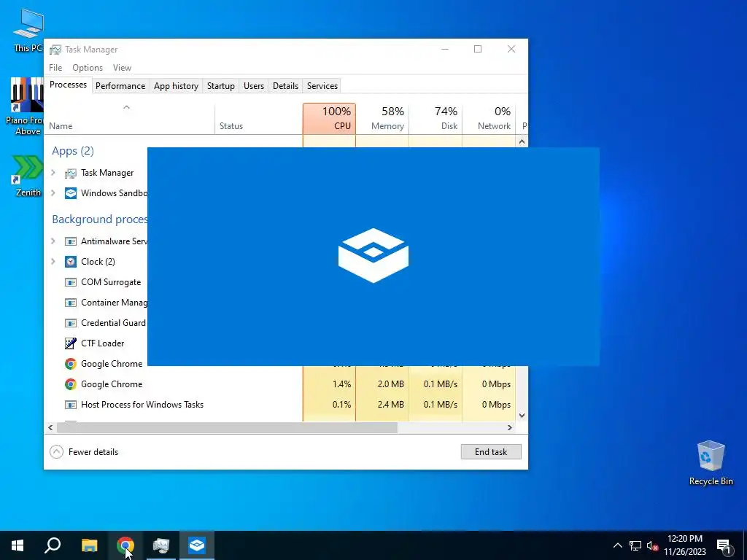The image size is (747, 560).
Task: Open the File menu
Action: coord(55,68)
